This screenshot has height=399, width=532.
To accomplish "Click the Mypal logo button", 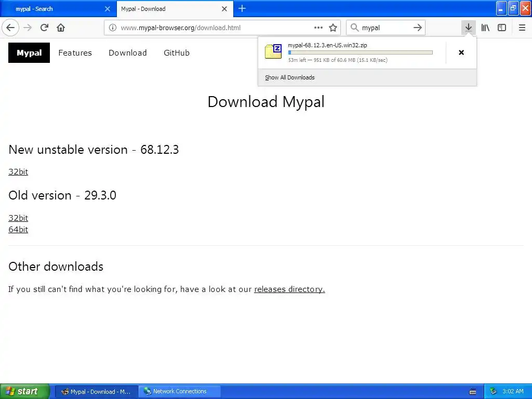I will (29, 52).
